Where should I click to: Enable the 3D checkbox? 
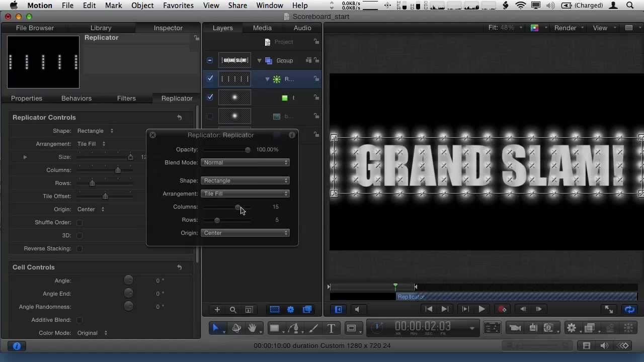[79, 235]
